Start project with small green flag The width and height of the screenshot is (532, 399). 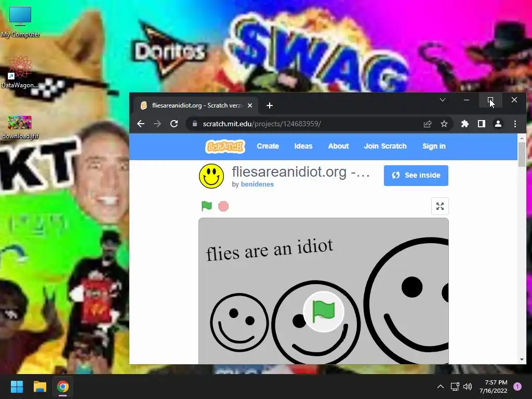(207, 206)
